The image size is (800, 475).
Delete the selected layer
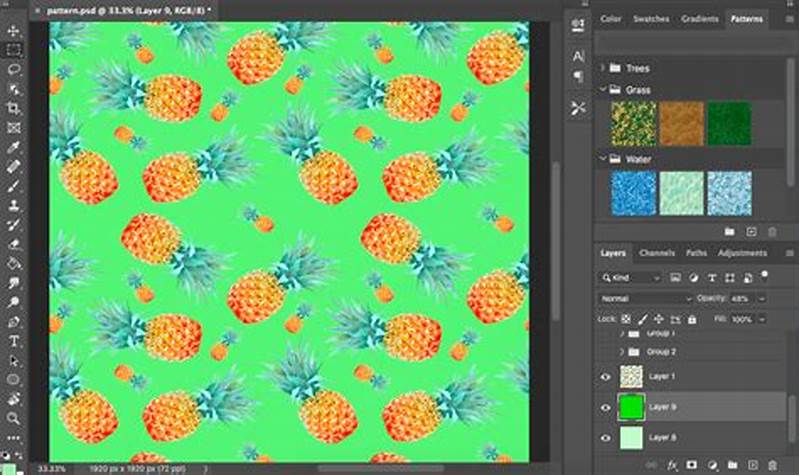(x=772, y=465)
